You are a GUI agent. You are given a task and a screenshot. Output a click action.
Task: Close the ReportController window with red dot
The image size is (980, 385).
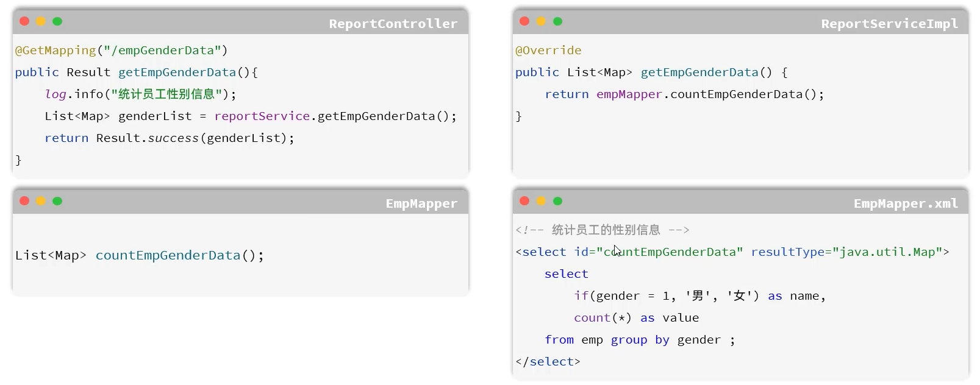click(24, 21)
